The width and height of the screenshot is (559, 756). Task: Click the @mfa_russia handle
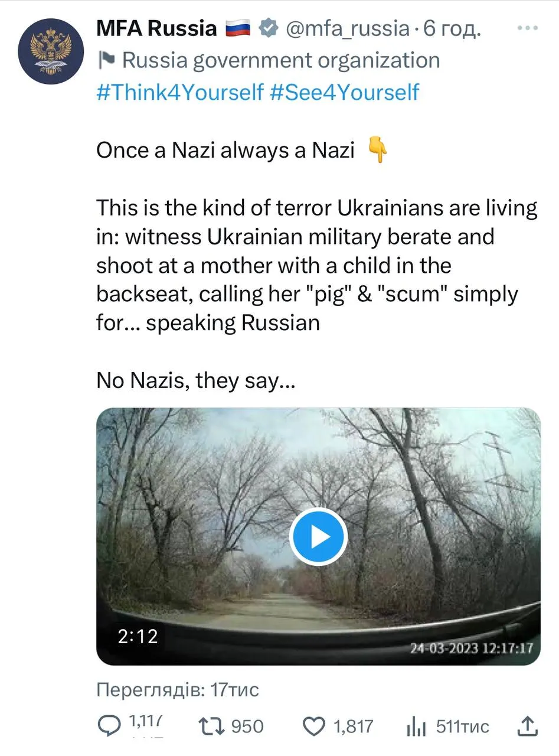(x=347, y=28)
